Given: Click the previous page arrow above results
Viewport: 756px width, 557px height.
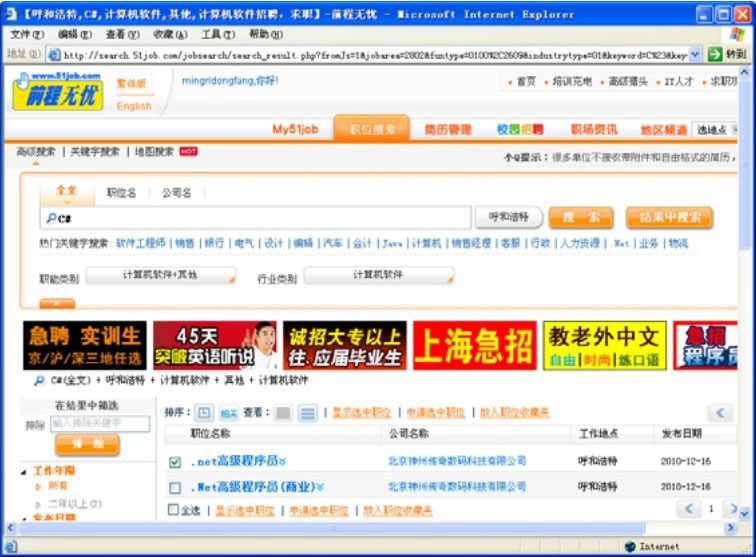Looking at the screenshot, I should pyautogui.click(x=720, y=413).
